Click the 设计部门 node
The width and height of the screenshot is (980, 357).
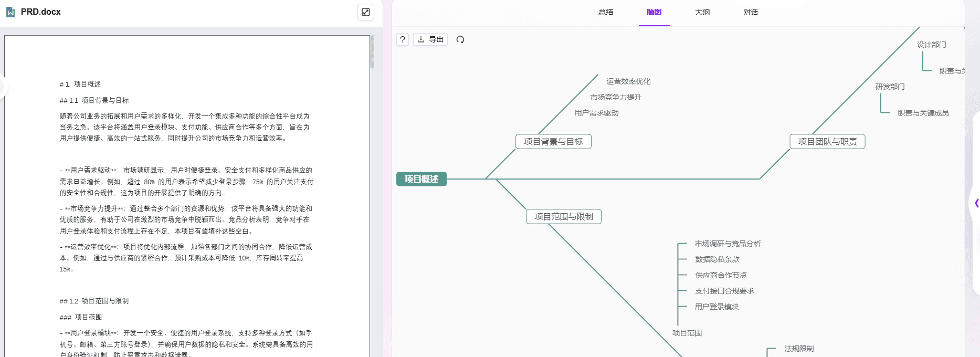click(931, 45)
